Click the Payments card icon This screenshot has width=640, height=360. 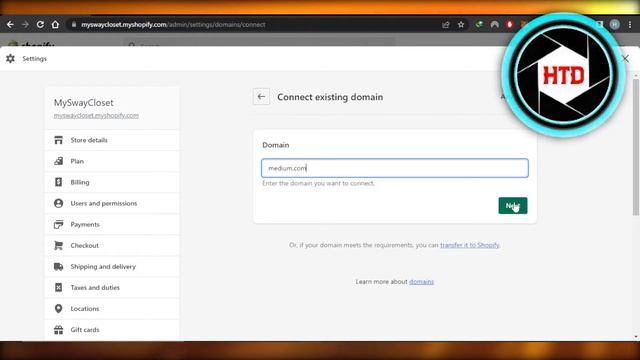(x=58, y=224)
